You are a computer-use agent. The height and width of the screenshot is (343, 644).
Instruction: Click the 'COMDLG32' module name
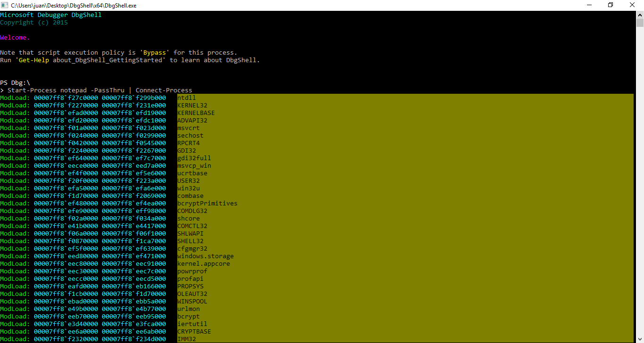tap(192, 211)
